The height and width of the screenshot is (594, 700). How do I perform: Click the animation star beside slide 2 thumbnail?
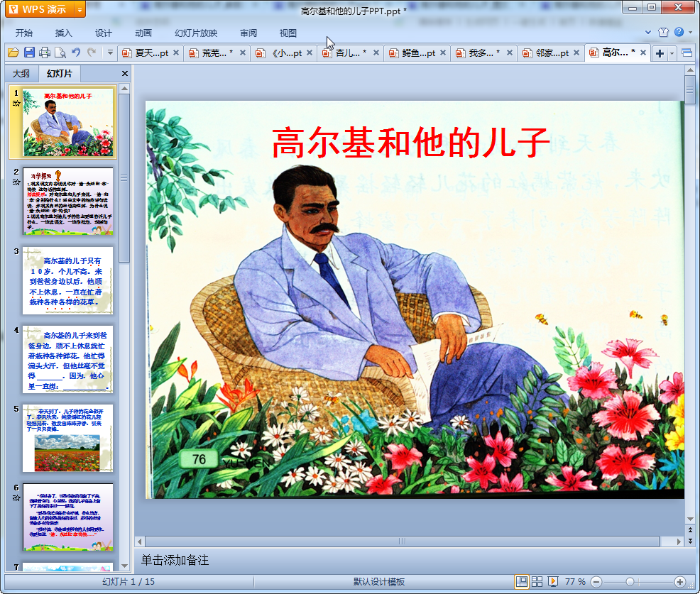pyautogui.click(x=16, y=182)
